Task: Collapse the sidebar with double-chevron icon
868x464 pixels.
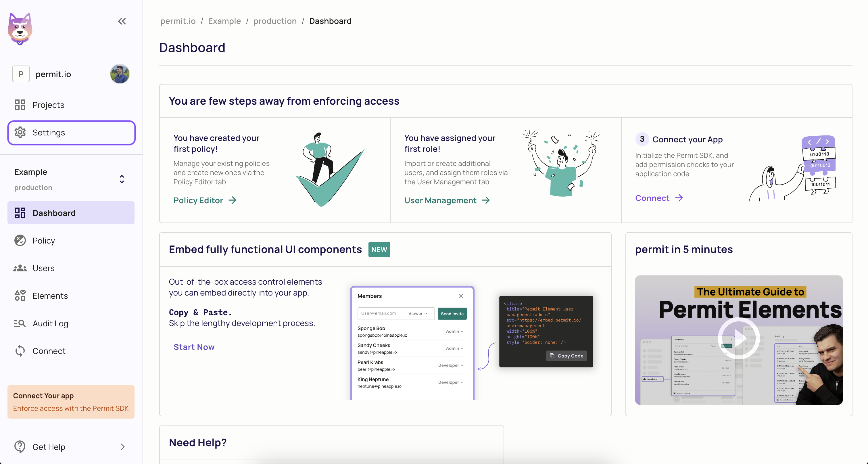Action: pyautogui.click(x=122, y=21)
